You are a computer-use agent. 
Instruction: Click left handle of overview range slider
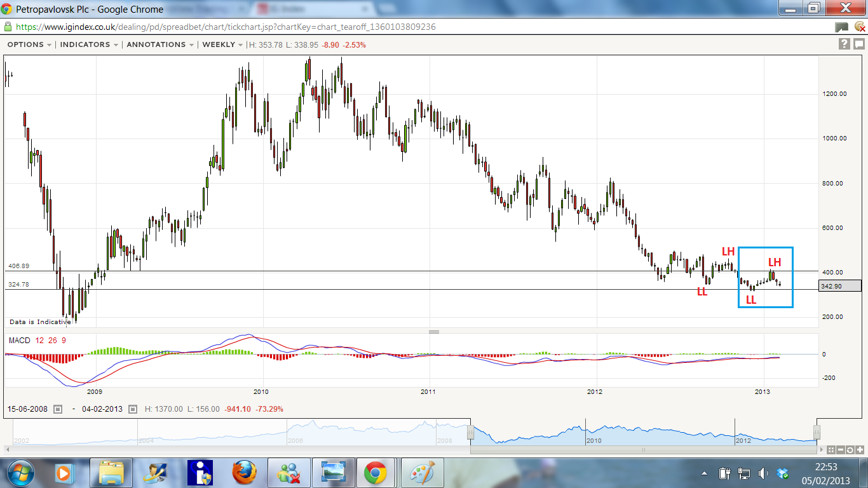(471, 432)
